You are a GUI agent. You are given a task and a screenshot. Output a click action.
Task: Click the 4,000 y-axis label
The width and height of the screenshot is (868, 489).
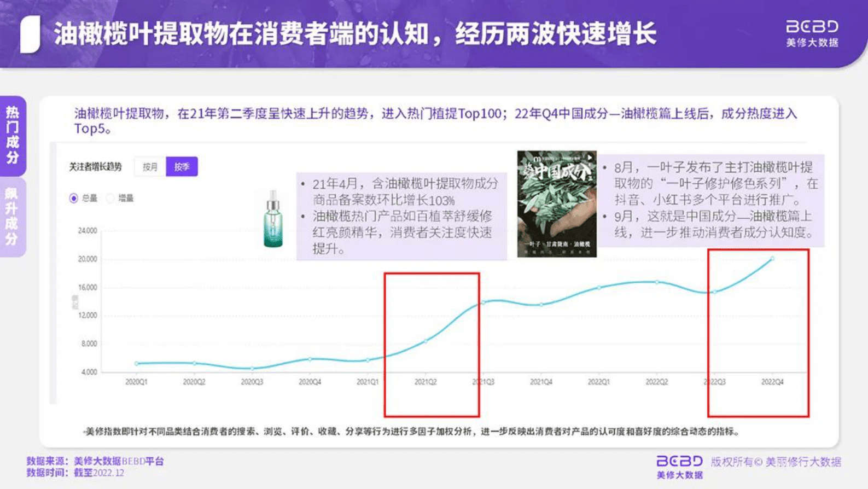(x=89, y=372)
